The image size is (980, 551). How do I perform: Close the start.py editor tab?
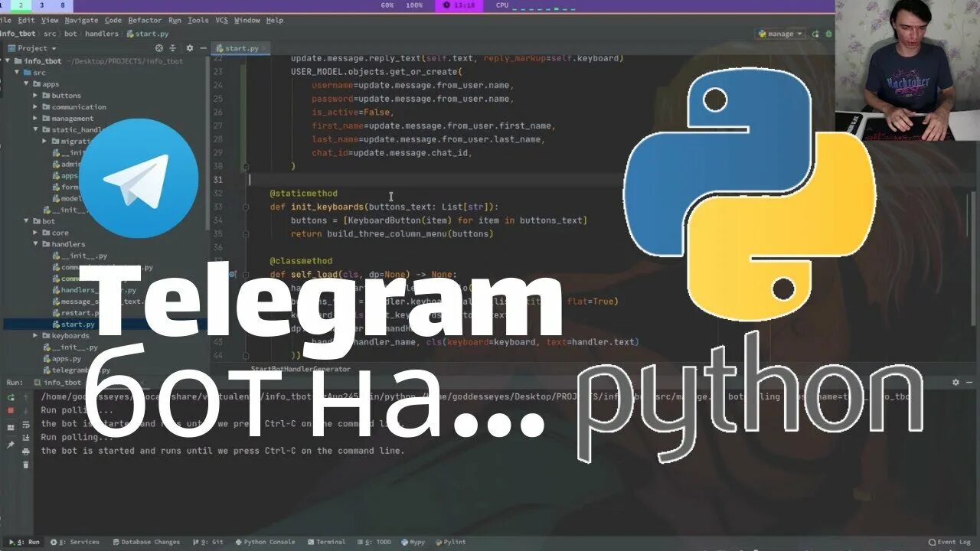tap(265, 48)
